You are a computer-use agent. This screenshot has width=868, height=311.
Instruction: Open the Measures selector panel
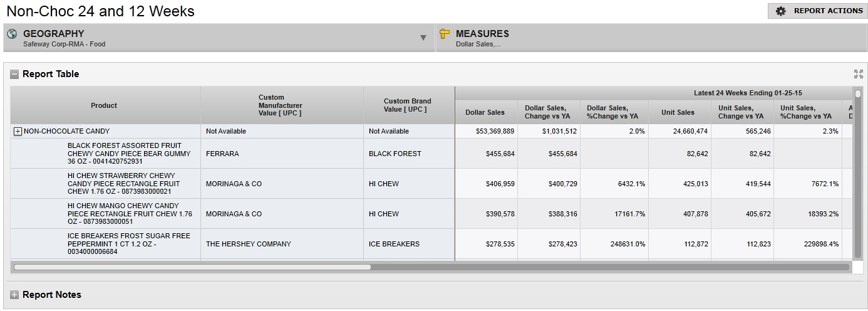pyautogui.click(x=650, y=38)
